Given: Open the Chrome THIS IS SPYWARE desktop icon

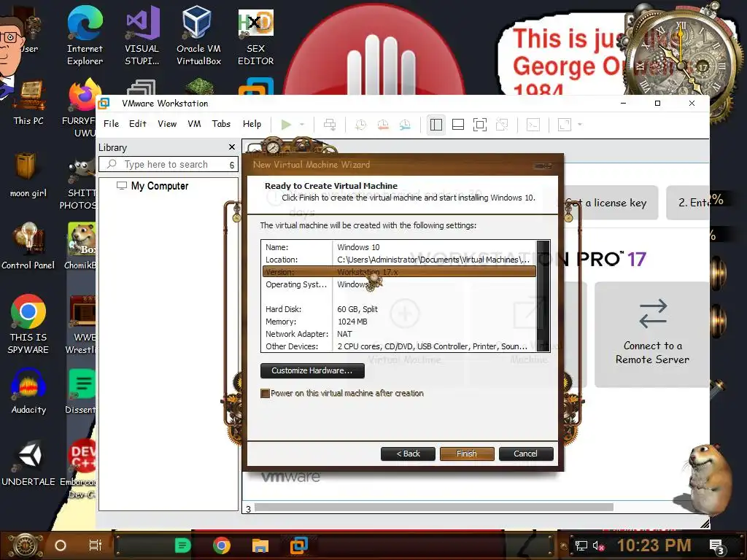Looking at the screenshot, I should point(28,324).
